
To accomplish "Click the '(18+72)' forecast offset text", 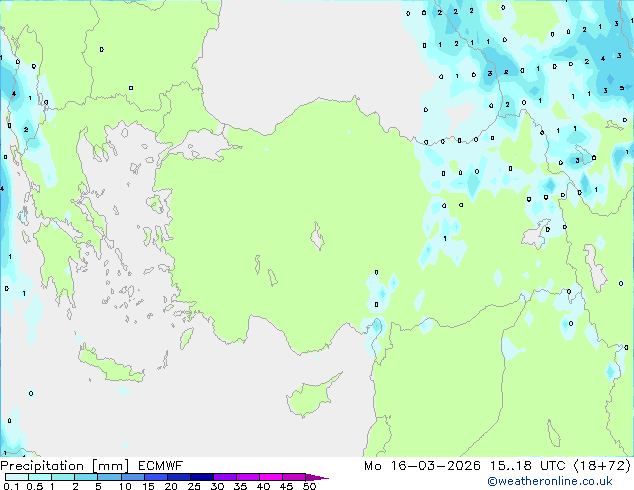I will tap(602, 466).
